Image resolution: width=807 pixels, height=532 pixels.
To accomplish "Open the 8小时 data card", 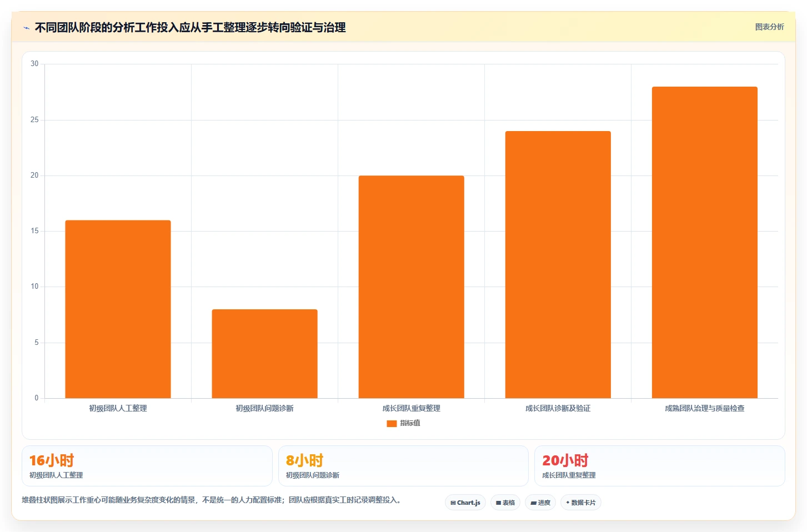I will point(403,466).
